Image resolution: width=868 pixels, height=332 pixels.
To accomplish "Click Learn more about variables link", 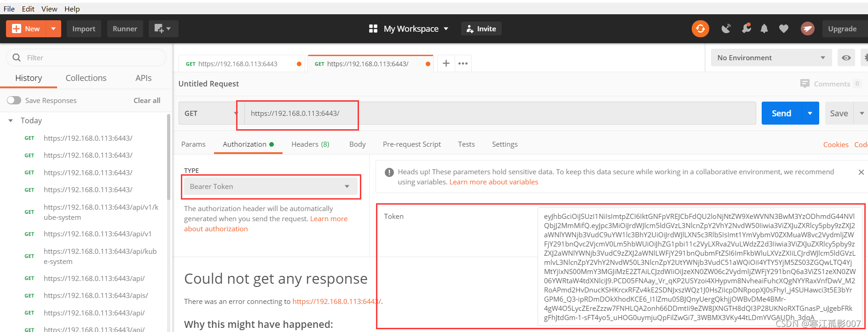I will click(493, 182).
